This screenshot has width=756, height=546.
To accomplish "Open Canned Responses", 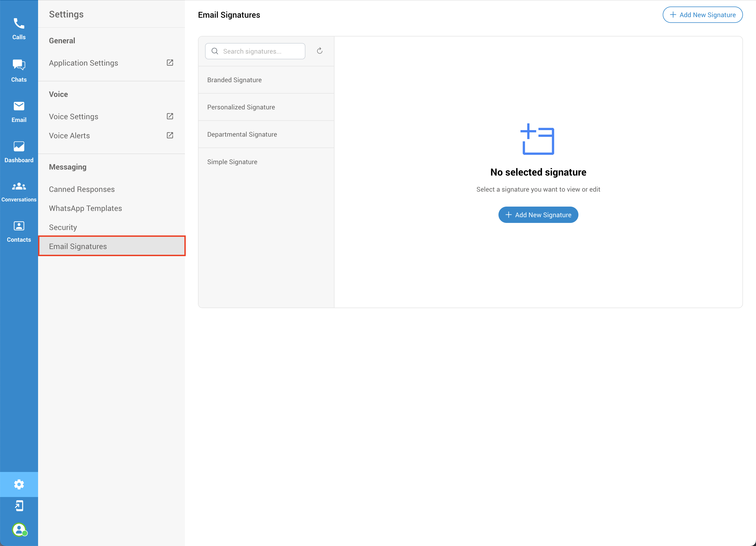I will coord(112,189).
